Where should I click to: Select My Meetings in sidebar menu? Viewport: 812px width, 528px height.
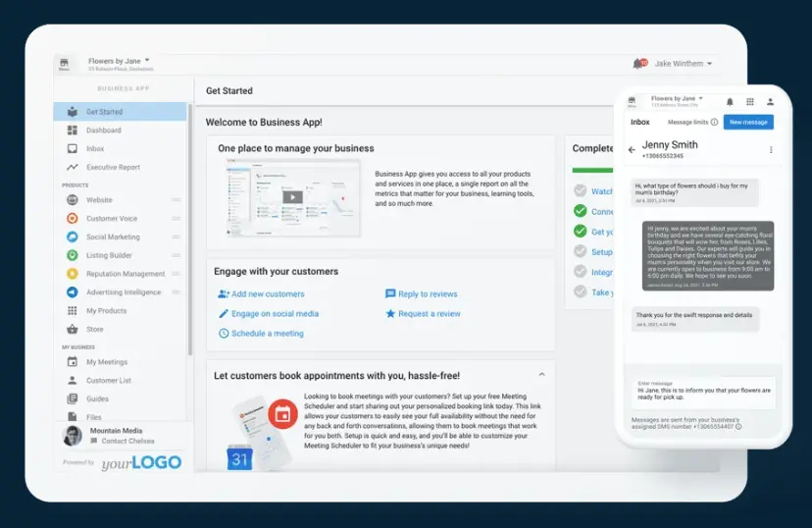(x=106, y=362)
